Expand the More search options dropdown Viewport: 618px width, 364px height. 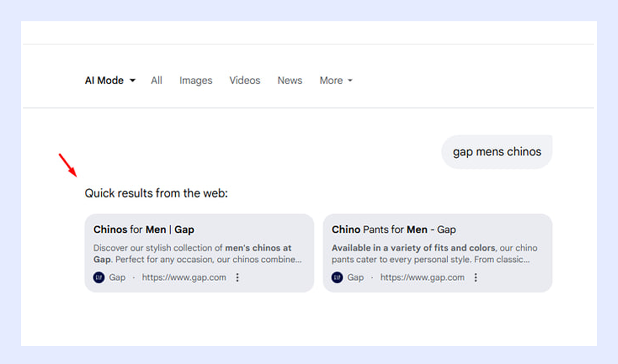(336, 81)
